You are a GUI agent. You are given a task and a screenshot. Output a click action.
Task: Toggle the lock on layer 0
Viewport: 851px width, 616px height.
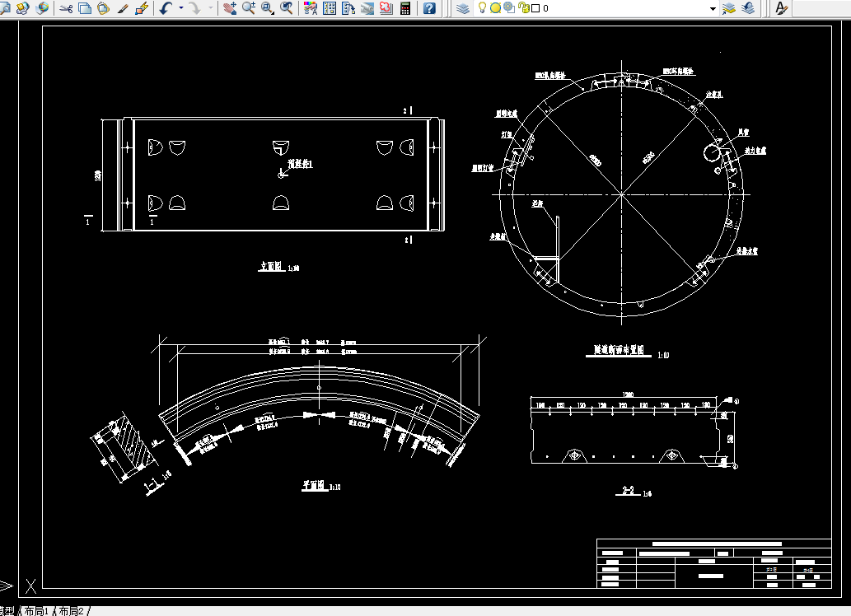pos(523,8)
